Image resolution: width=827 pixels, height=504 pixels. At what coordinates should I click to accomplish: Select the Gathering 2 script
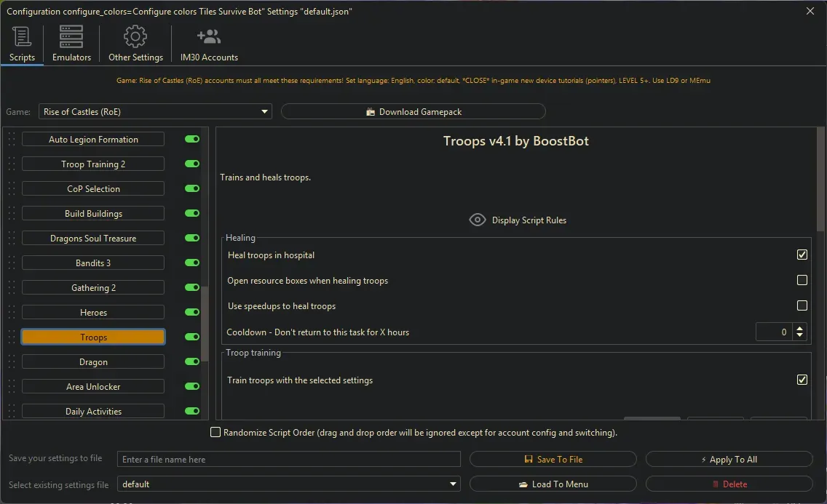pos(93,287)
